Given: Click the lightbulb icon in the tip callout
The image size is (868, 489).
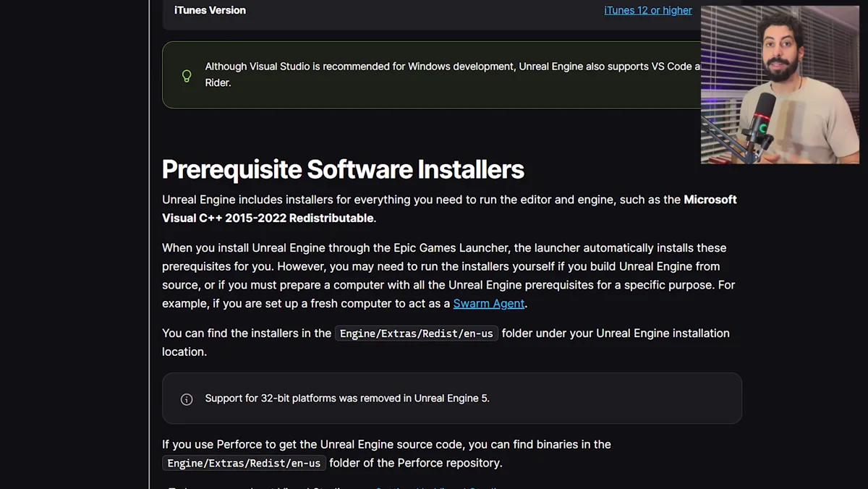Looking at the screenshot, I should [187, 75].
